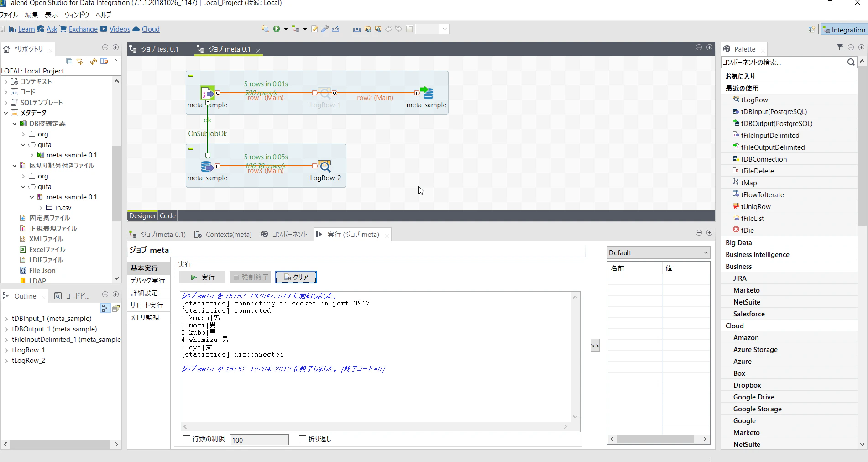Toggle the 折り返し wrap checkbox
Viewport: 868px width, 462px height.
point(303,439)
